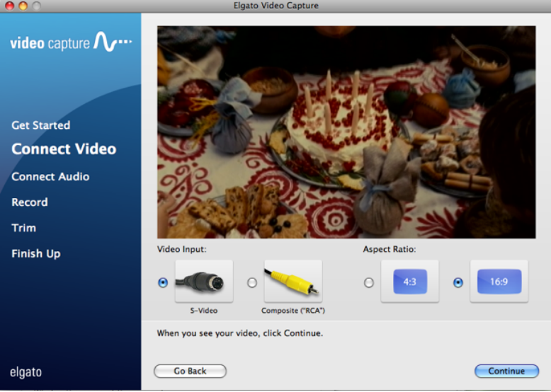Image resolution: width=551 pixels, height=392 pixels.
Task: Click the elgato logo in the sidebar
Action: coord(25,372)
